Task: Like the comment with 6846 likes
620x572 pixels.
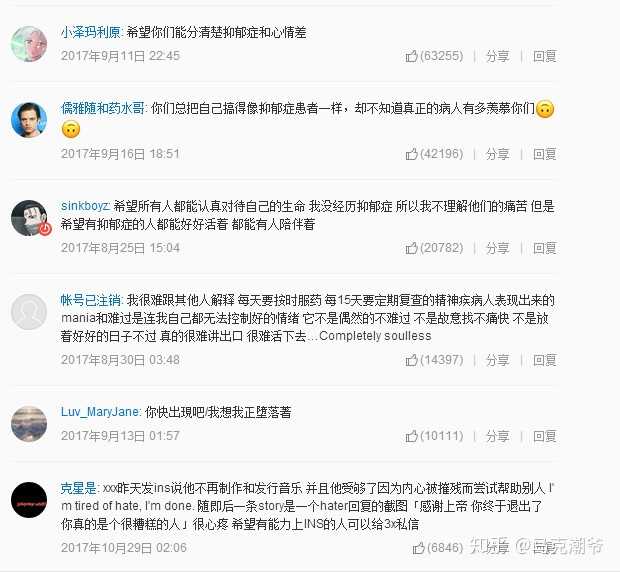Action: pos(438,548)
